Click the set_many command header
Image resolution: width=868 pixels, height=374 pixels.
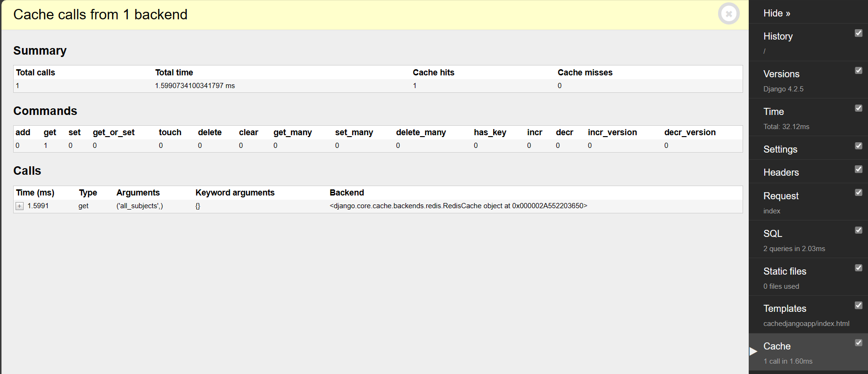(354, 132)
